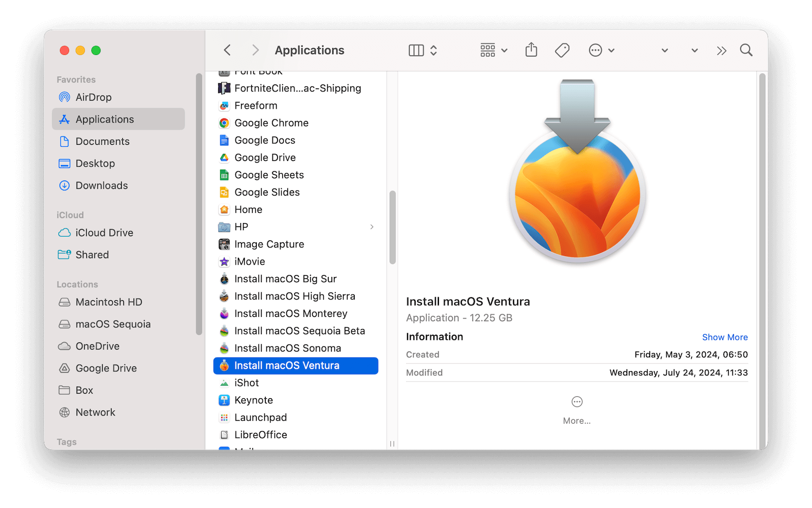This screenshot has width=812, height=508.
Task: Select macOS Sequoia volume in sidebar
Action: click(118, 324)
